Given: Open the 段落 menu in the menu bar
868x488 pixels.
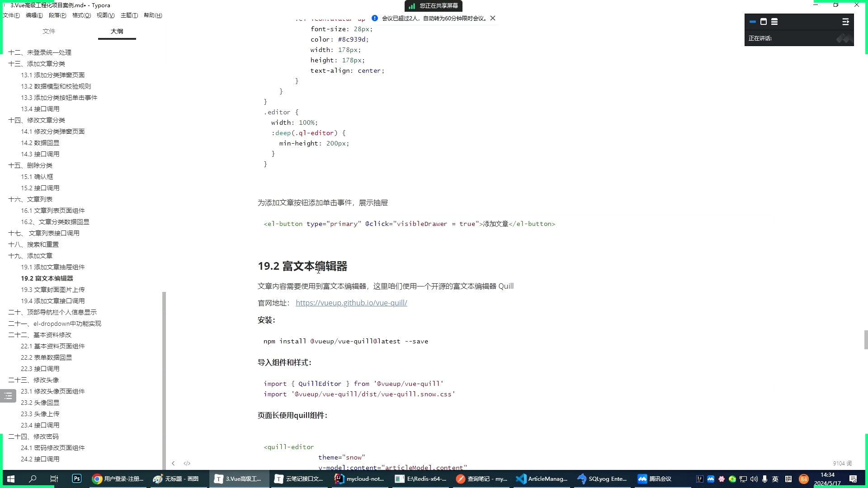Looking at the screenshot, I should pyautogui.click(x=57, y=15).
